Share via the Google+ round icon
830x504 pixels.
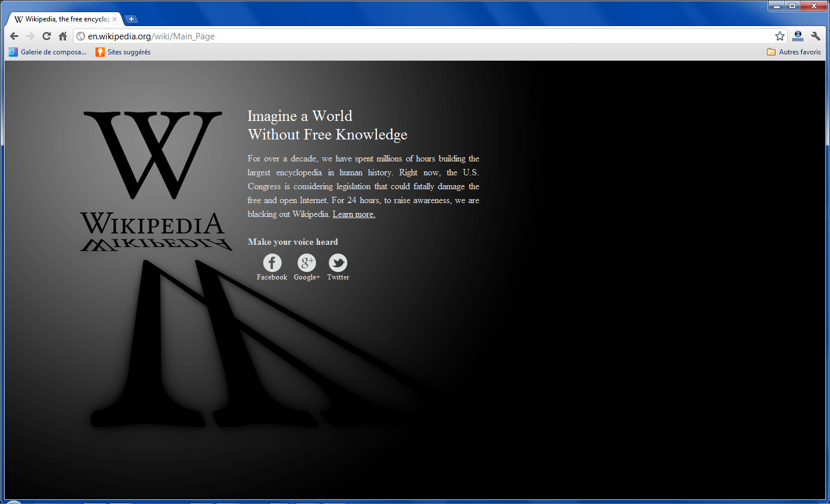[x=307, y=263]
